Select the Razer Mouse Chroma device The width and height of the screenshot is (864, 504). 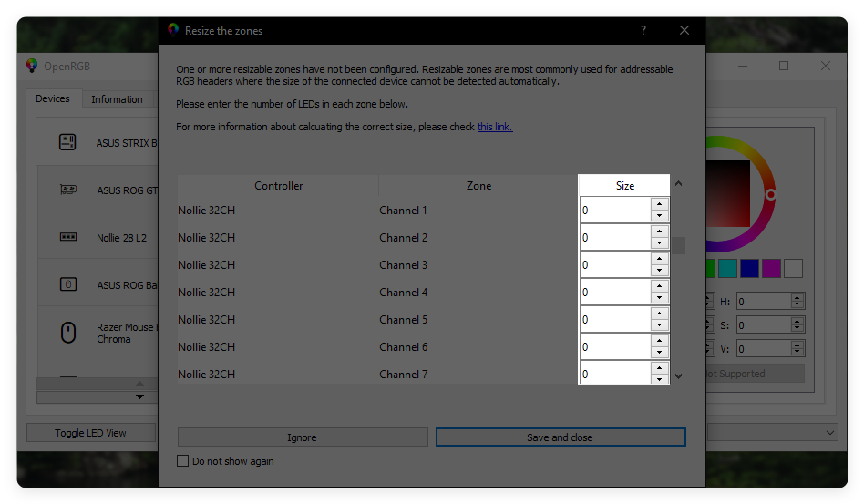click(x=98, y=333)
